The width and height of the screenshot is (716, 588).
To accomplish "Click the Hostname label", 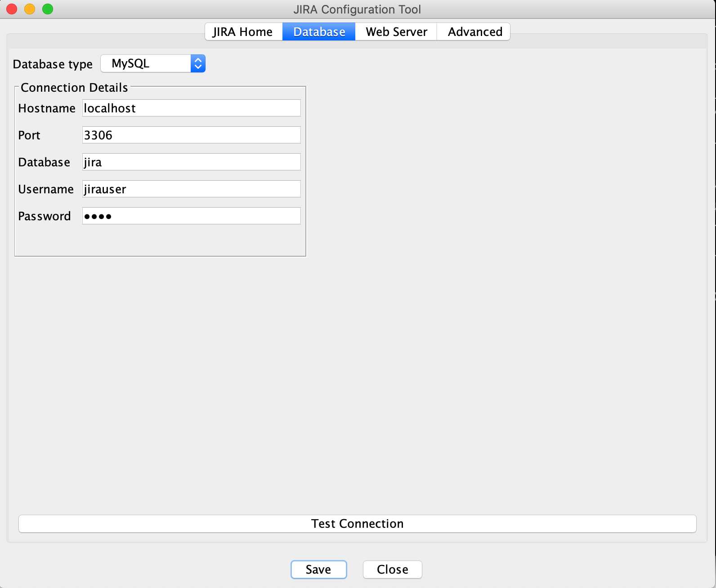I will coord(47,108).
